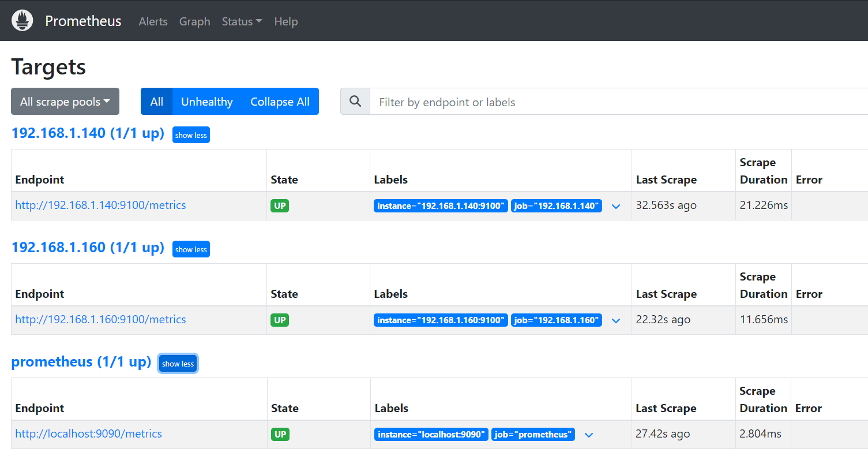Click the job="192.168.1.160" label badge
This screenshot has height=471, width=868.
tap(557, 320)
